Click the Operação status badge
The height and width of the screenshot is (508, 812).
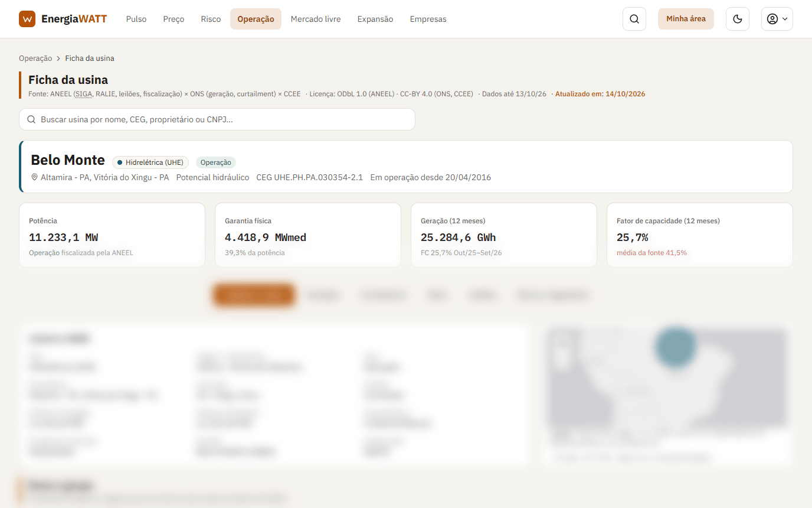click(x=215, y=162)
